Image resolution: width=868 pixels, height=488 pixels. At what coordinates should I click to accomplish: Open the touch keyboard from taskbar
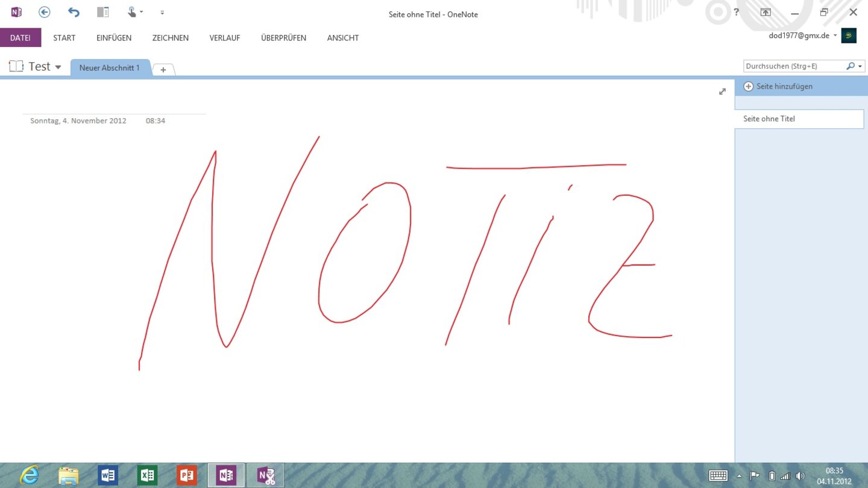click(719, 475)
